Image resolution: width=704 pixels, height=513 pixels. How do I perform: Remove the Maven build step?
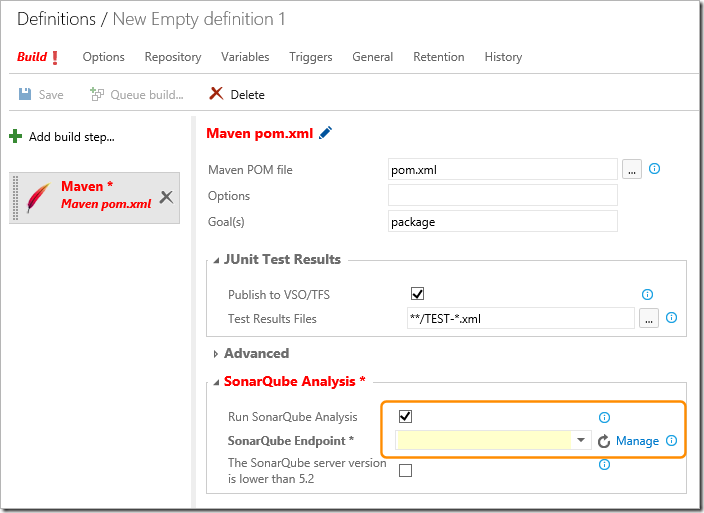click(167, 197)
